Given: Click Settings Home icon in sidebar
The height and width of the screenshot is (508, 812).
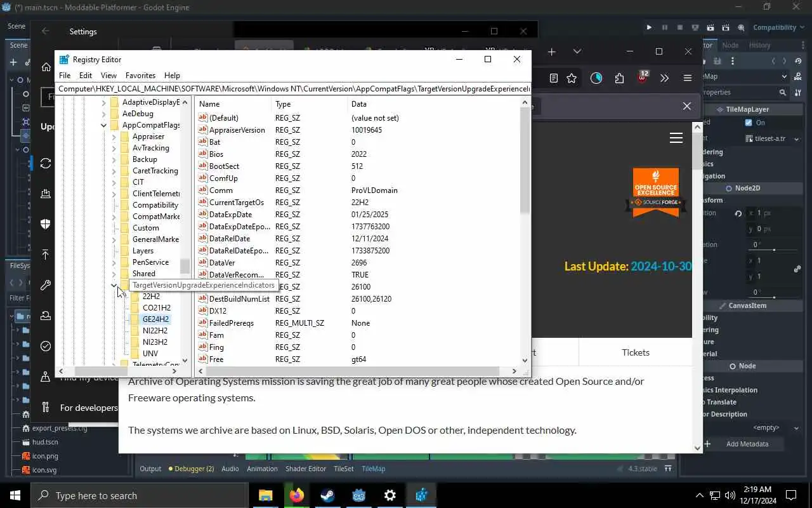Looking at the screenshot, I should pos(46,67).
